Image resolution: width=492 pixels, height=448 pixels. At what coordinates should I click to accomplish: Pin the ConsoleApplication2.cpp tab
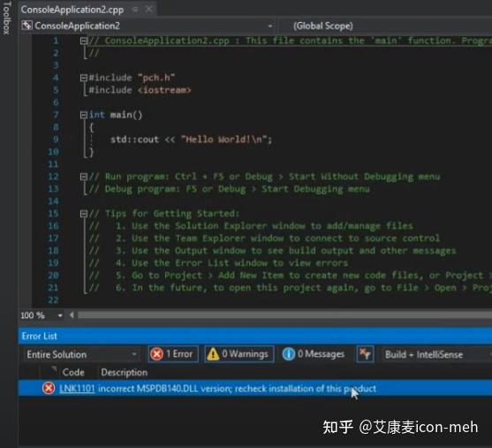tap(135, 10)
